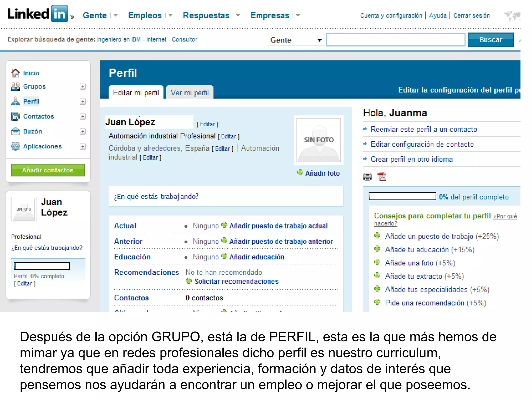Click the Internet people search link
The width and height of the screenshot is (532, 399).
(x=156, y=39)
